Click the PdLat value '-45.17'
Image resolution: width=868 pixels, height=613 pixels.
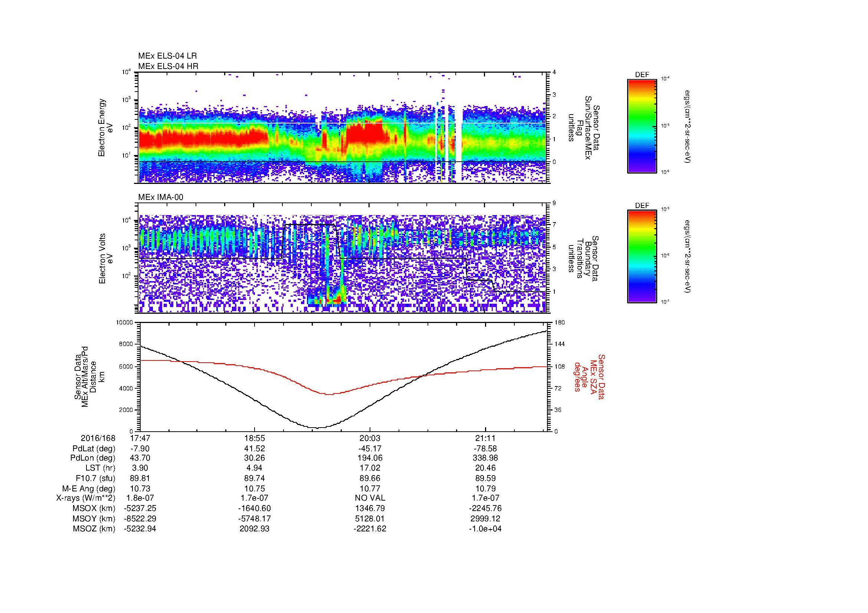pos(370,449)
